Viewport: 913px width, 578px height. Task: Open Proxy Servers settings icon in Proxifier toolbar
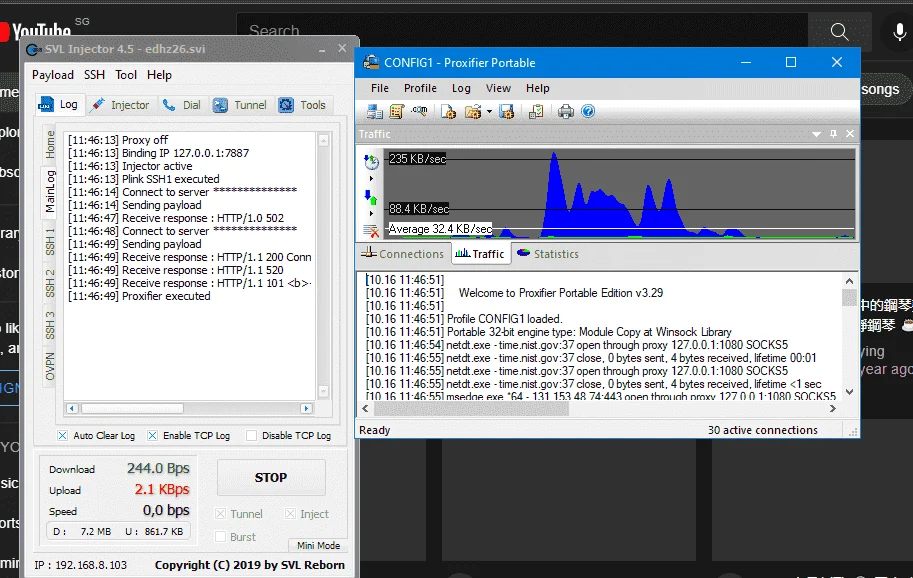pyautogui.click(x=374, y=111)
